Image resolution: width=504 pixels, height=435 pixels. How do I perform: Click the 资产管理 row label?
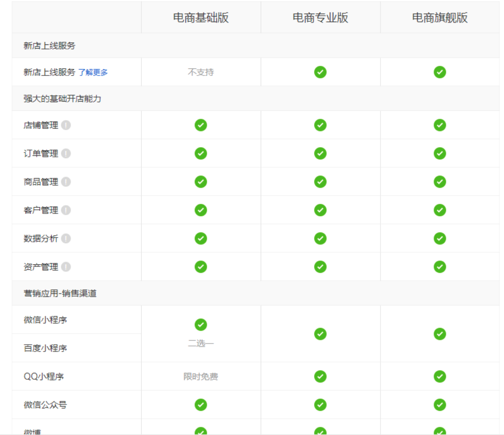click(41, 267)
